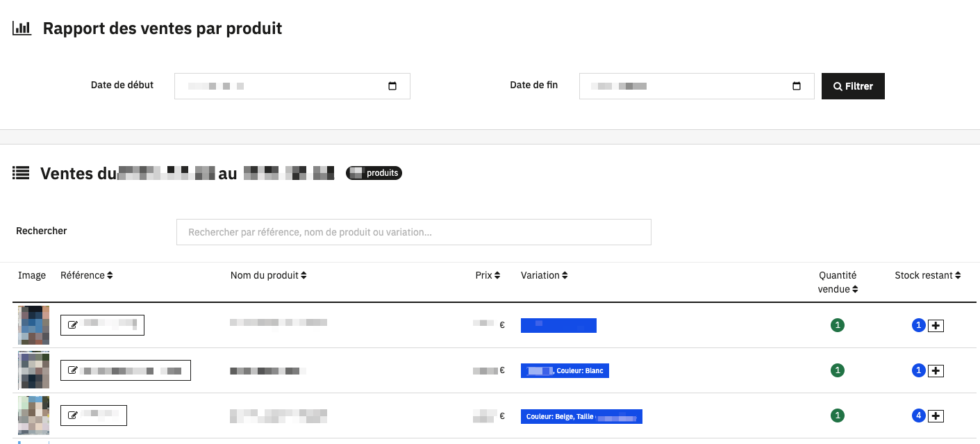Viewport: 980px width, 444px height.
Task: Click the green quantity badge in the first row
Action: (837, 324)
